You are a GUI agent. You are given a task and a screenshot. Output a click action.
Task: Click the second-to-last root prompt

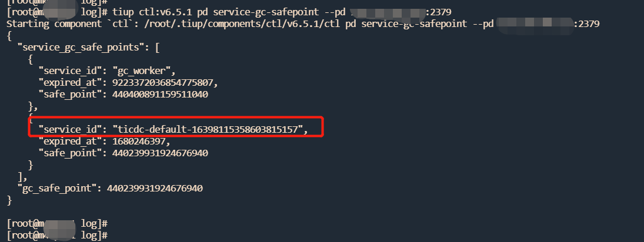tap(56, 224)
